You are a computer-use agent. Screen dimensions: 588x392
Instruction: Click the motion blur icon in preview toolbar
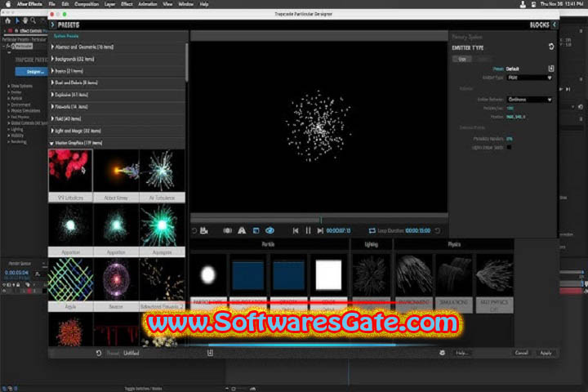click(227, 230)
